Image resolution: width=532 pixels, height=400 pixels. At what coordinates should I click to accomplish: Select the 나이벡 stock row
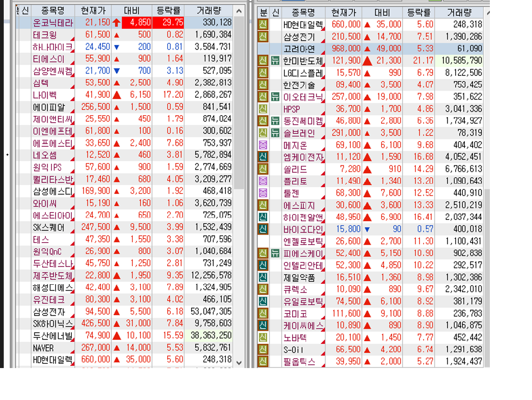tap(124, 95)
